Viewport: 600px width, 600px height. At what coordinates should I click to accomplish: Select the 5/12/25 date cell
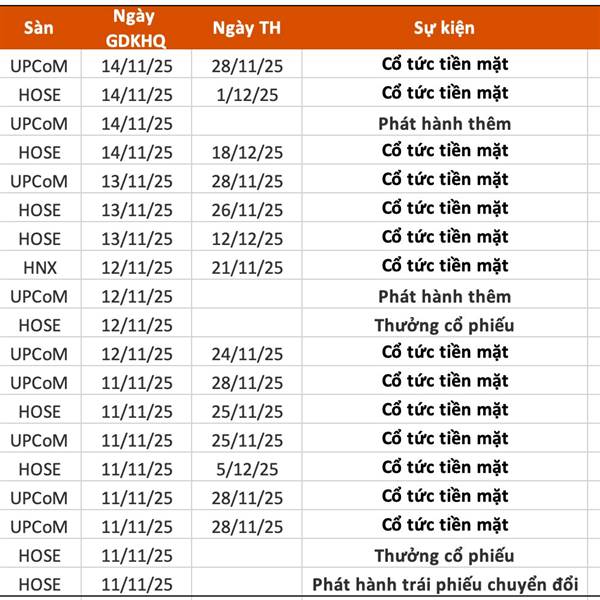point(247,468)
